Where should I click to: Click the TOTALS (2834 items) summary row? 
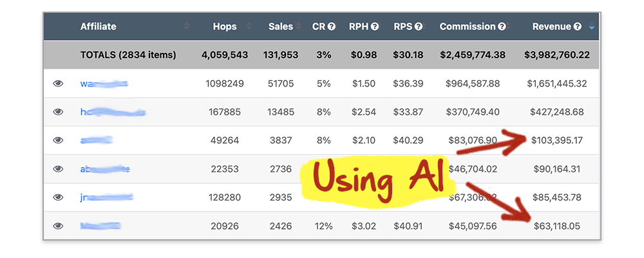tap(321, 55)
